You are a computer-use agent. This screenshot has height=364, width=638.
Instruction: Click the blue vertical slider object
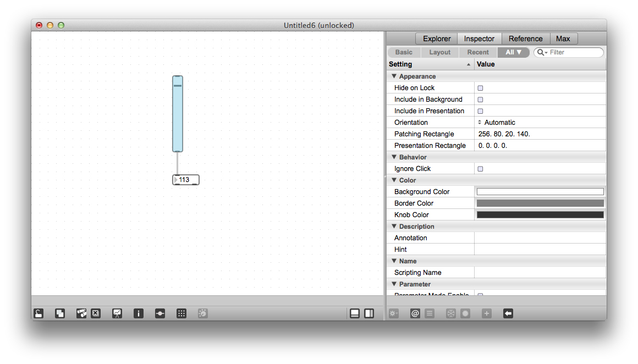click(x=178, y=114)
